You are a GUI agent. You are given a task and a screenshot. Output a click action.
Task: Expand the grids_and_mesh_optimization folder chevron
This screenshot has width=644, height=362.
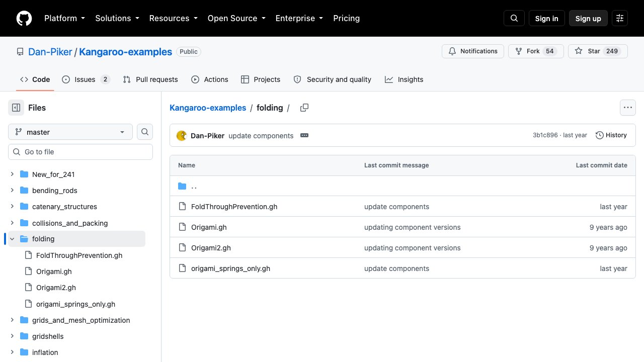[12, 320]
